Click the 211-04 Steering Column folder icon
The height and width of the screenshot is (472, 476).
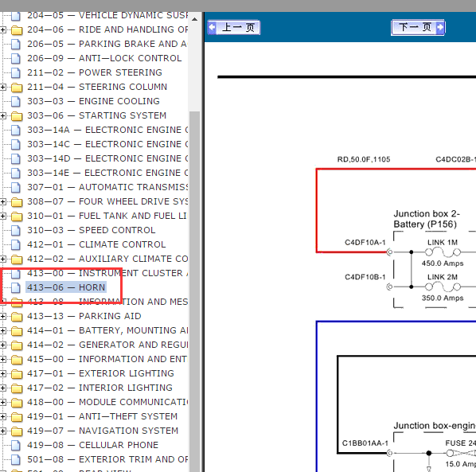tap(17, 87)
